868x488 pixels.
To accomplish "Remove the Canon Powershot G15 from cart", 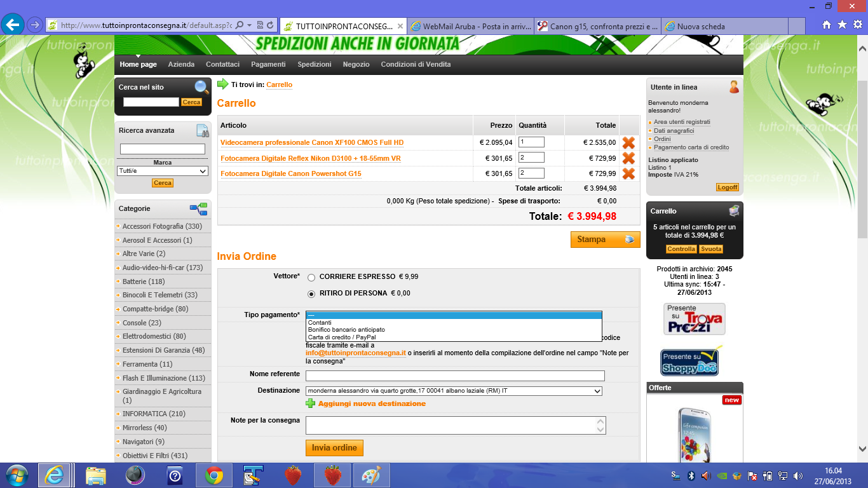I will (x=628, y=173).
